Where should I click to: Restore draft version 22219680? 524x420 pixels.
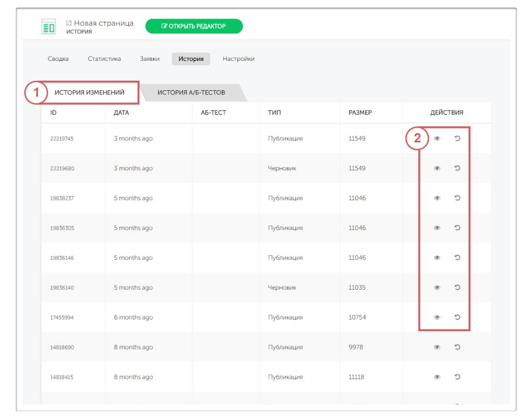tap(457, 168)
